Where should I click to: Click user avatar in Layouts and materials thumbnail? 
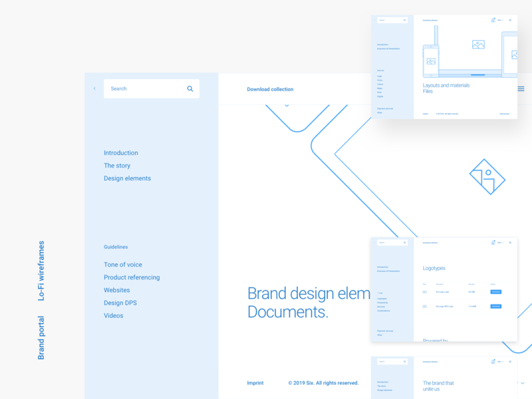pos(493,20)
